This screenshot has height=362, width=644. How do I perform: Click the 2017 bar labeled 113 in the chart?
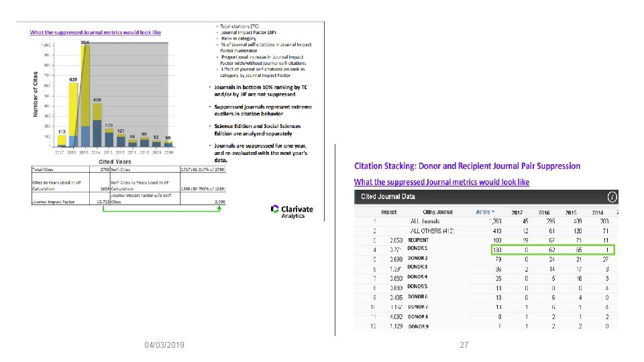(62, 140)
